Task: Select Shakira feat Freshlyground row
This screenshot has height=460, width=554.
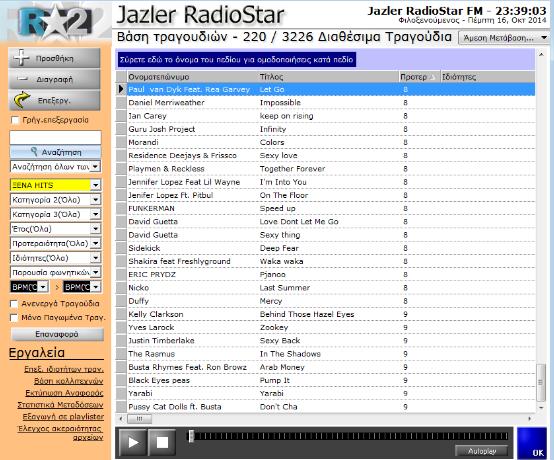Action: (x=325, y=261)
